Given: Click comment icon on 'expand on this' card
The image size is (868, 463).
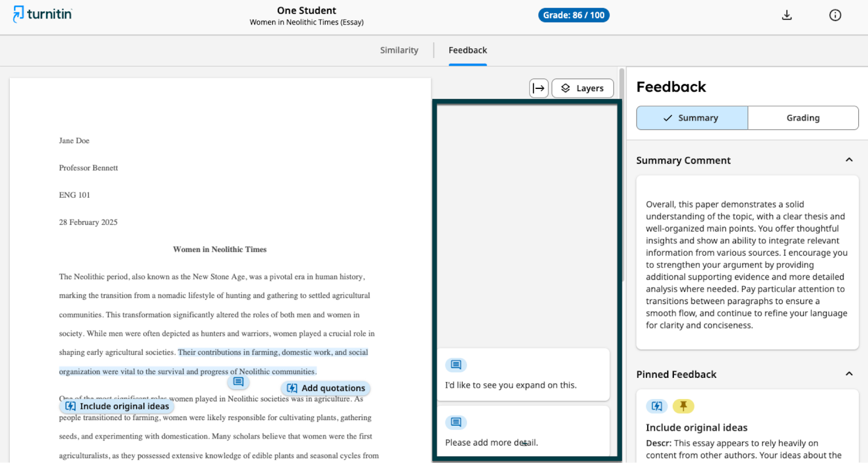Looking at the screenshot, I should tap(456, 365).
